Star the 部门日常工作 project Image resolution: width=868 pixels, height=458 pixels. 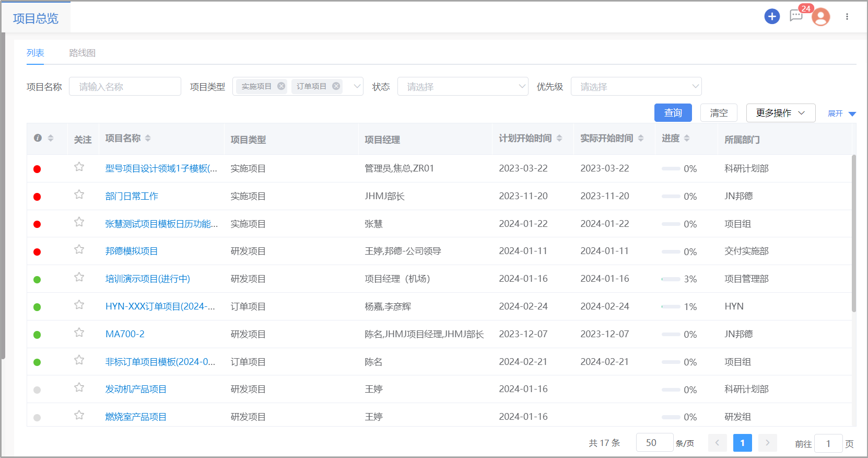79,194
